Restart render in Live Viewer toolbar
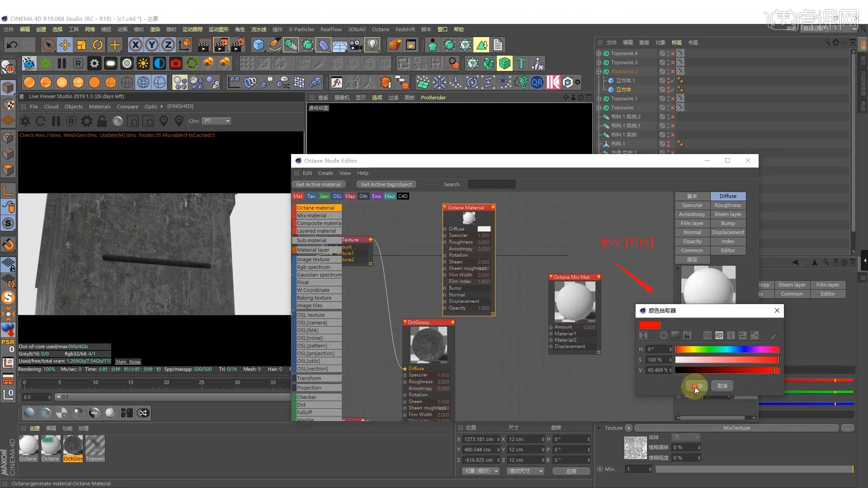The image size is (868, 488). (40, 121)
